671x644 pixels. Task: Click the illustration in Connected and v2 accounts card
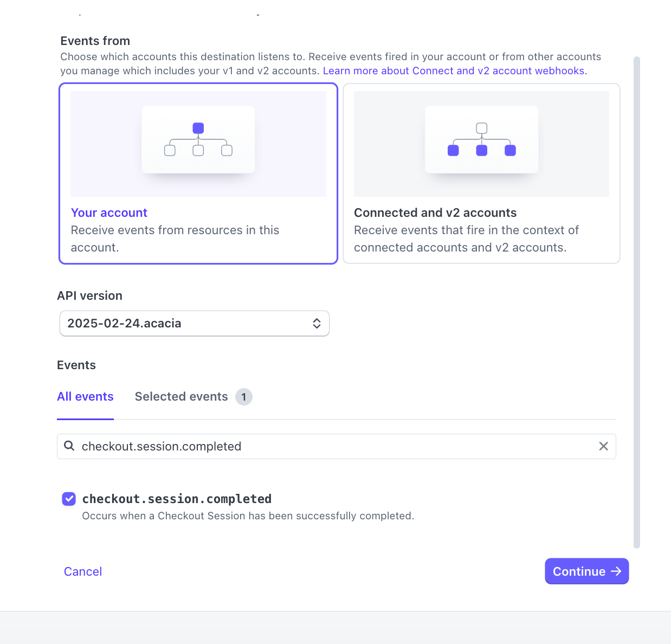point(481,139)
